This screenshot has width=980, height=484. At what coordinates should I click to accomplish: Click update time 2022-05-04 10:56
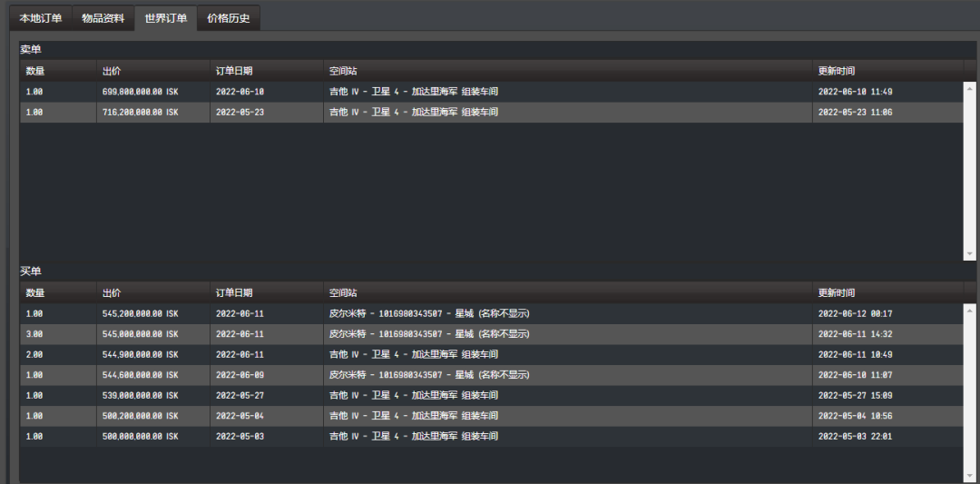pyautogui.click(x=855, y=416)
